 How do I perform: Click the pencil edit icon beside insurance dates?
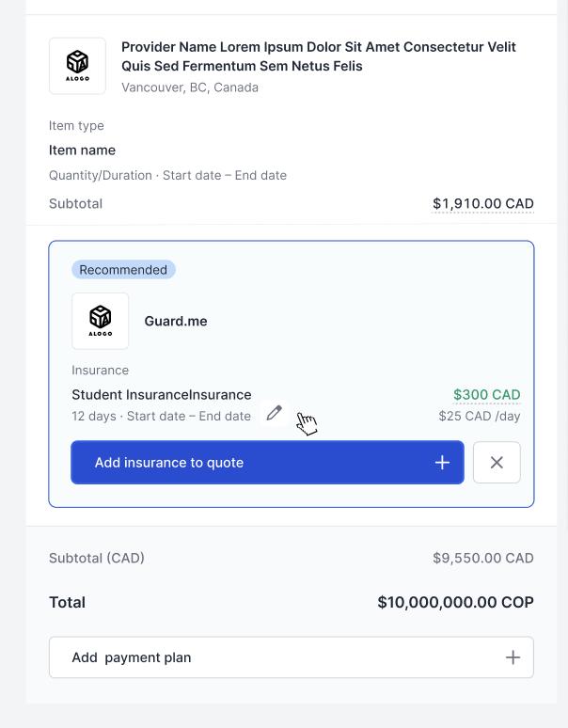274,413
